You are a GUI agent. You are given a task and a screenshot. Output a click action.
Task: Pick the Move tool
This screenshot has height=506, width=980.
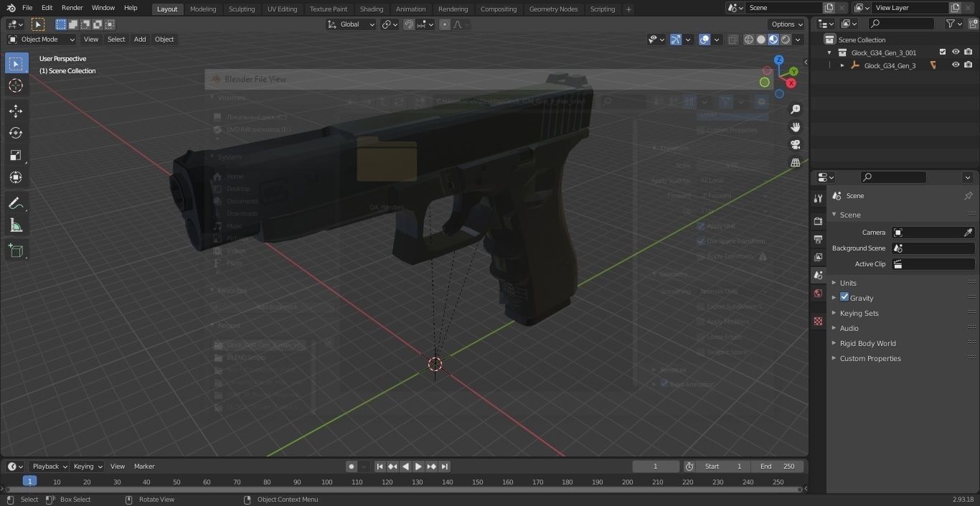pos(16,111)
